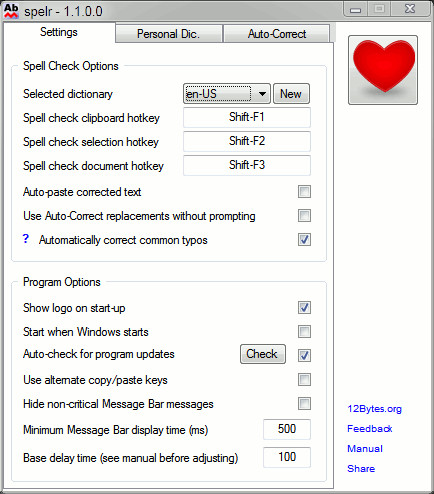Click the Check for updates button
Image resolution: width=434 pixels, height=494 pixels.
tap(263, 354)
